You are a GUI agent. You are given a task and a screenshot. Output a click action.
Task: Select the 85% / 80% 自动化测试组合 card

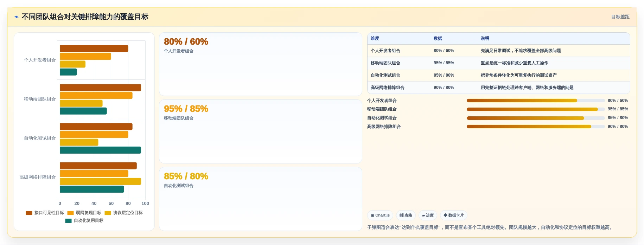tap(261, 199)
